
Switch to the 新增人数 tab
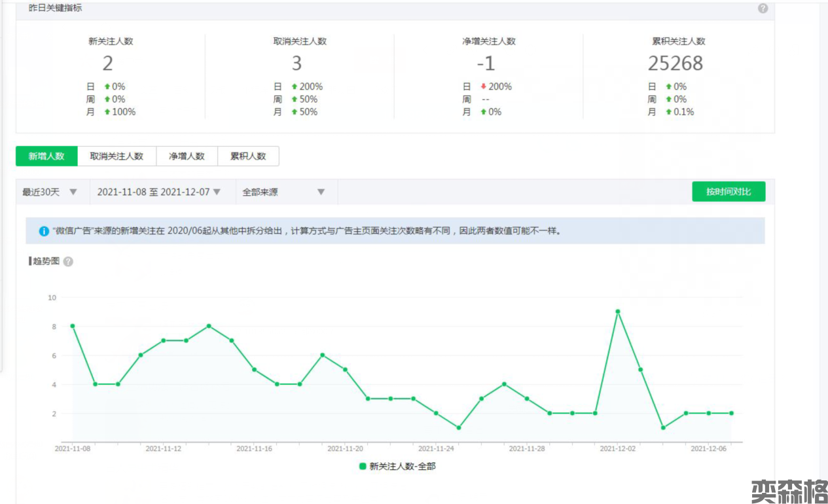point(46,156)
